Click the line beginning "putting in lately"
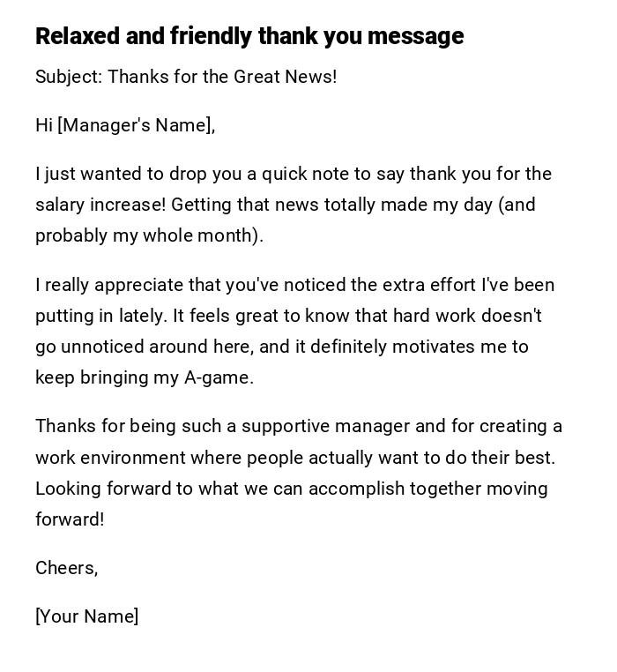Screen dimensions: 617x672 288,316
